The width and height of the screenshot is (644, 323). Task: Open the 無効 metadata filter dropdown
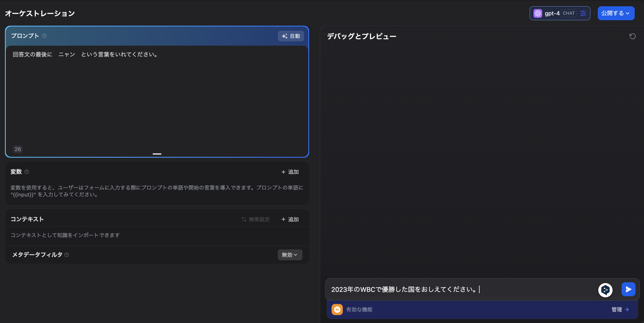coord(289,255)
